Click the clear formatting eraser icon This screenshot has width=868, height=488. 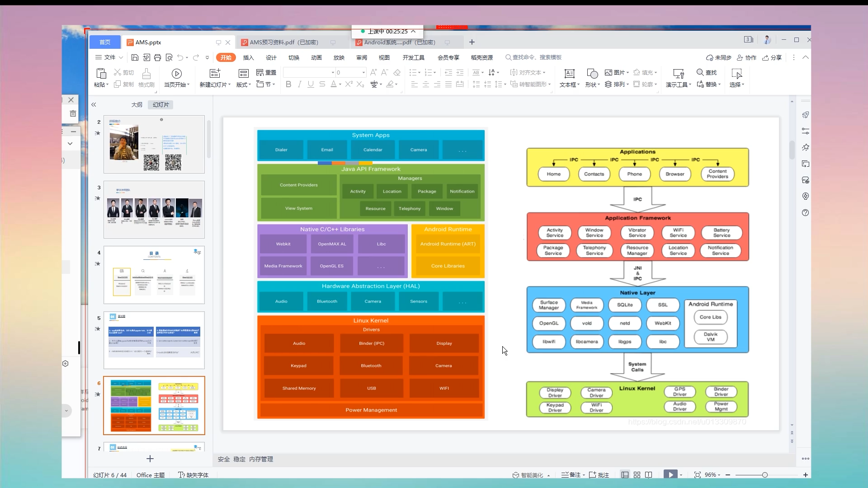tap(397, 72)
